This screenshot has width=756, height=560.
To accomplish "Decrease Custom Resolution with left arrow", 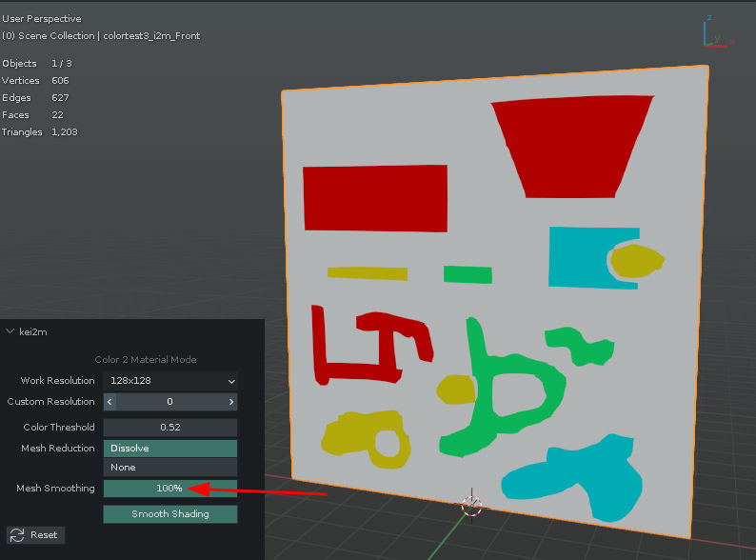I will 109,402.
